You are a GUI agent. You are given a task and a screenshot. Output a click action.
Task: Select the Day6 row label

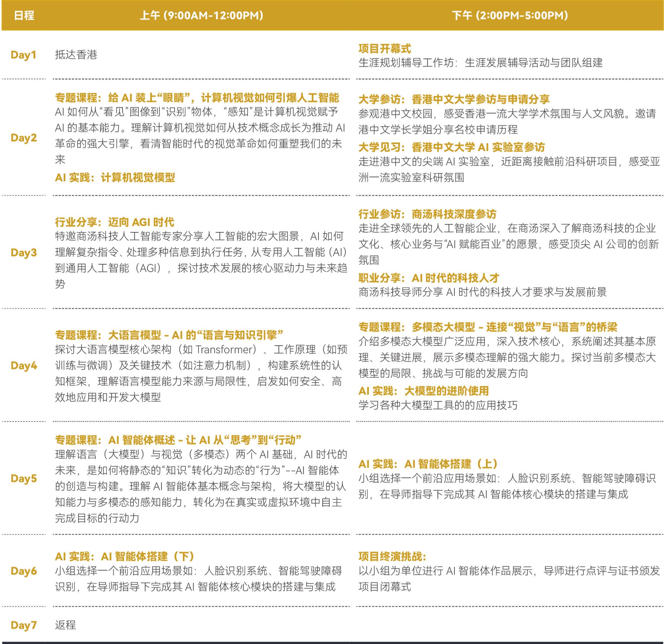point(24,571)
